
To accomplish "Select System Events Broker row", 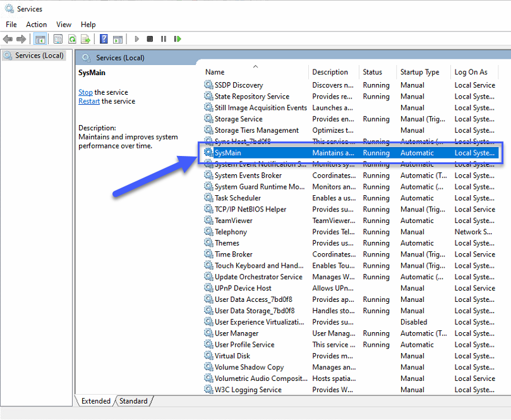I will pyautogui.click(x=351, y=176).
